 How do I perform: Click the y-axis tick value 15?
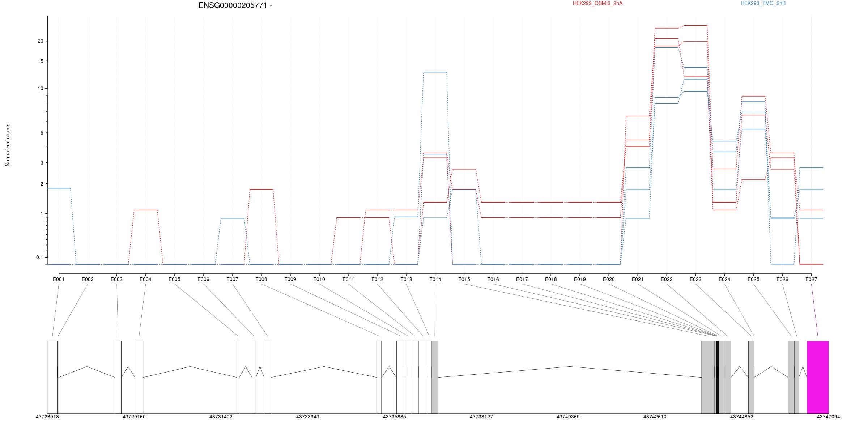[40, 61]
